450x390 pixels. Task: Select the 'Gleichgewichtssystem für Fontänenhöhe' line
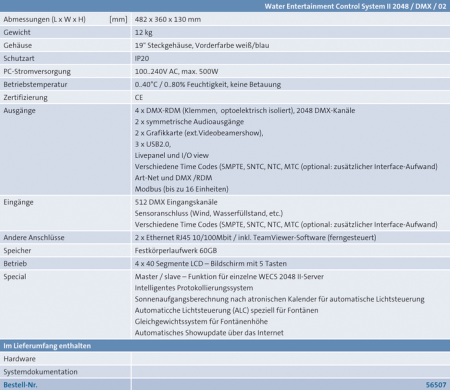(201, 322)
